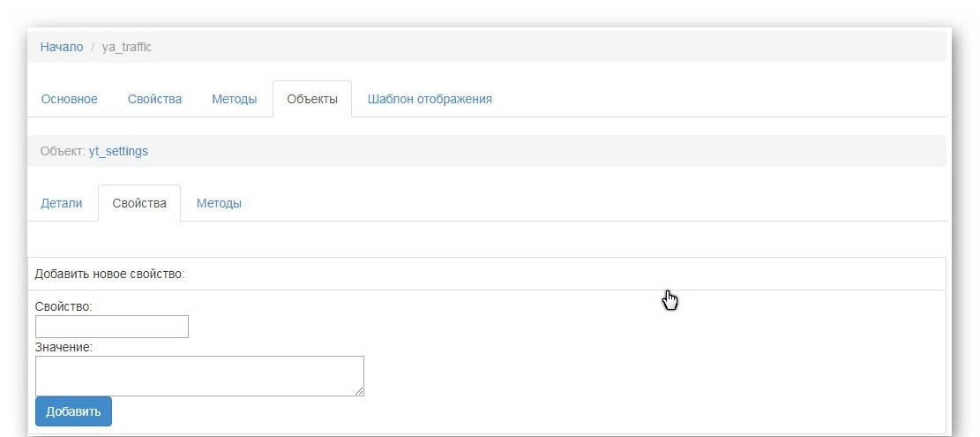This screenshot has height=437, width=980.
Task: Open the Шаблон отображения tab
Action: click(x=430, y=99)
